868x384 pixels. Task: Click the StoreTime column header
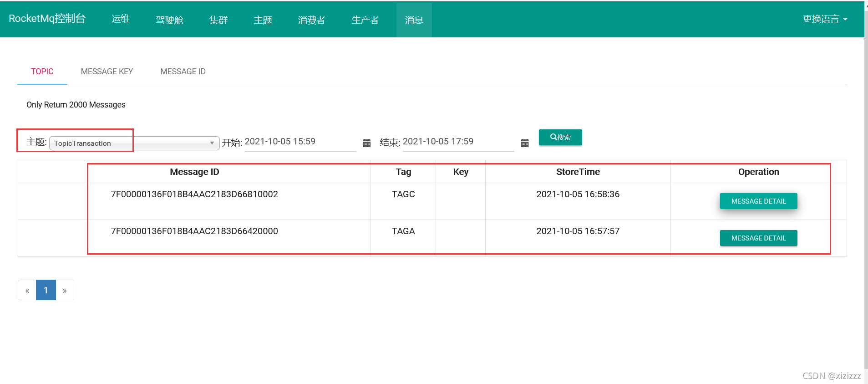[x=578, y=172]
